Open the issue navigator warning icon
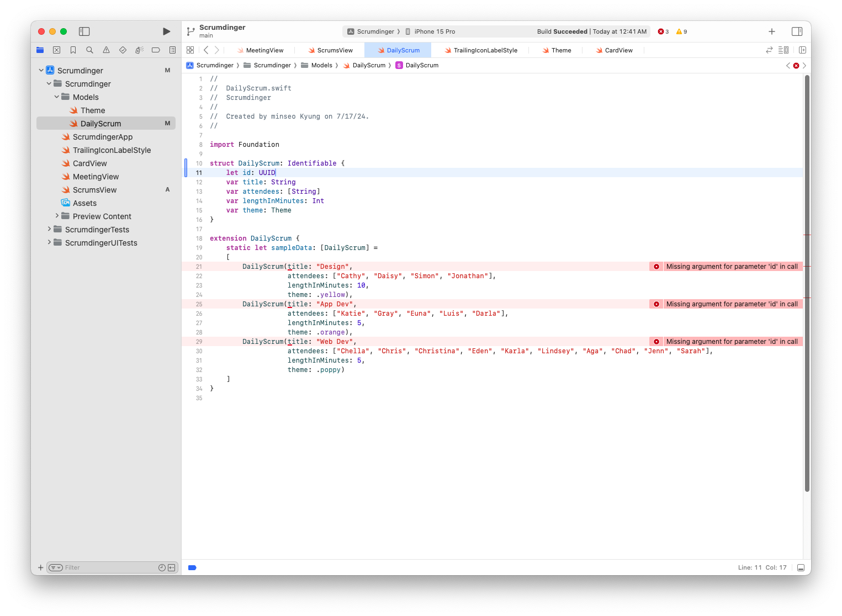Screen dimensions: 842x616 click(106, 50)
